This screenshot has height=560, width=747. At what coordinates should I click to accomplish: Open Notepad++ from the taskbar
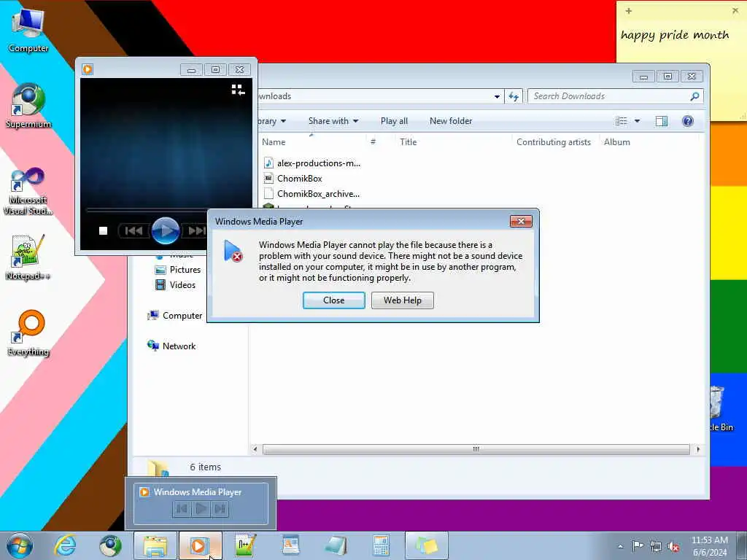click(x=245, y=545)
